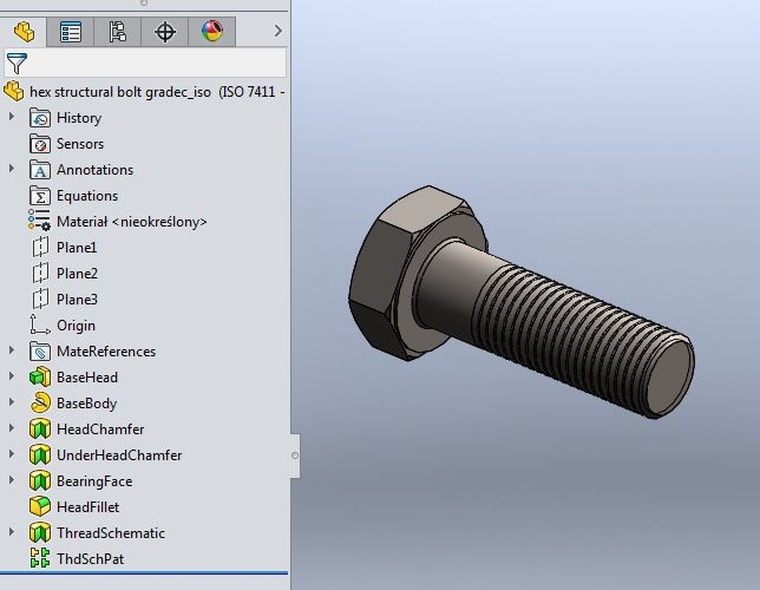Select the Plane2 label
760x590 pixels.
pos(77,273)
